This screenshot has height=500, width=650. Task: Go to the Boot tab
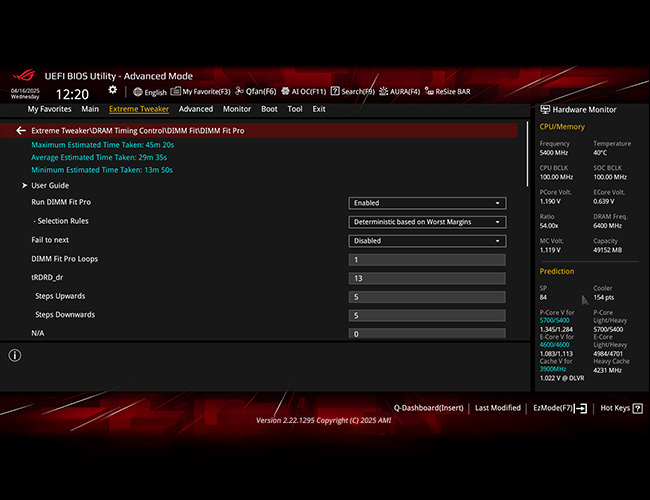point(269,109)
